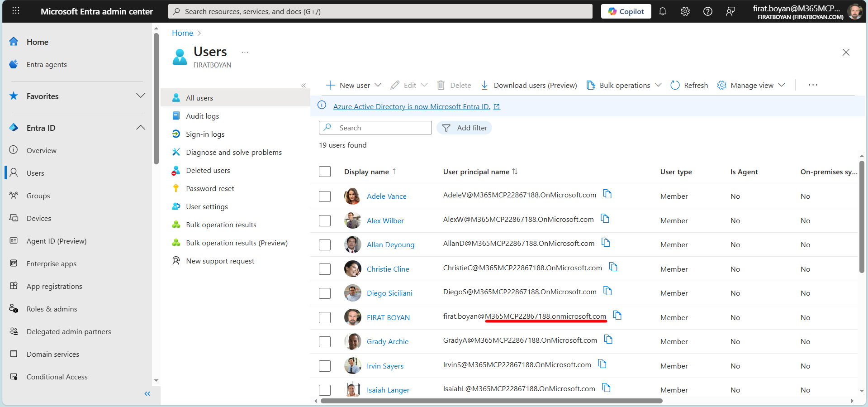Collapse the Entra ID section
The height and width of the screenshot is (407, 868).
(141, 128)
